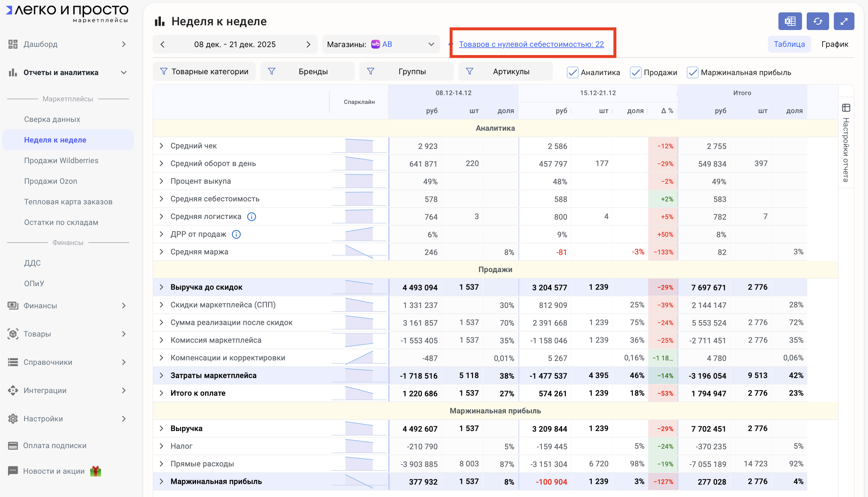
Task: Uncheck the Аналитика checkbox
Action: 572,72
